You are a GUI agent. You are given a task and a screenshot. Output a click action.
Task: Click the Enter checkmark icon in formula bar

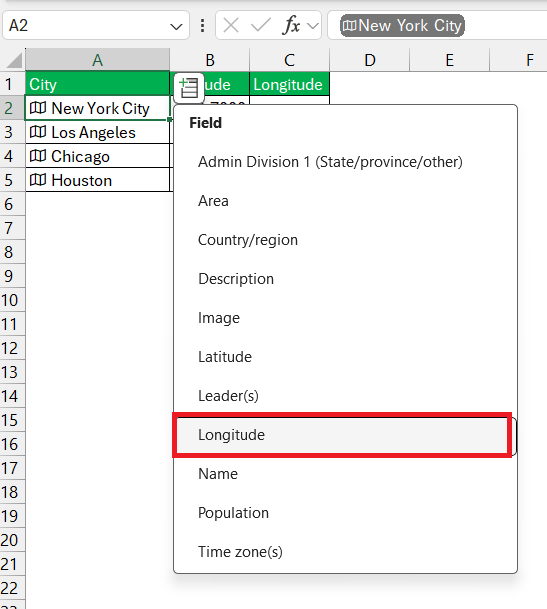click(261, 26)
